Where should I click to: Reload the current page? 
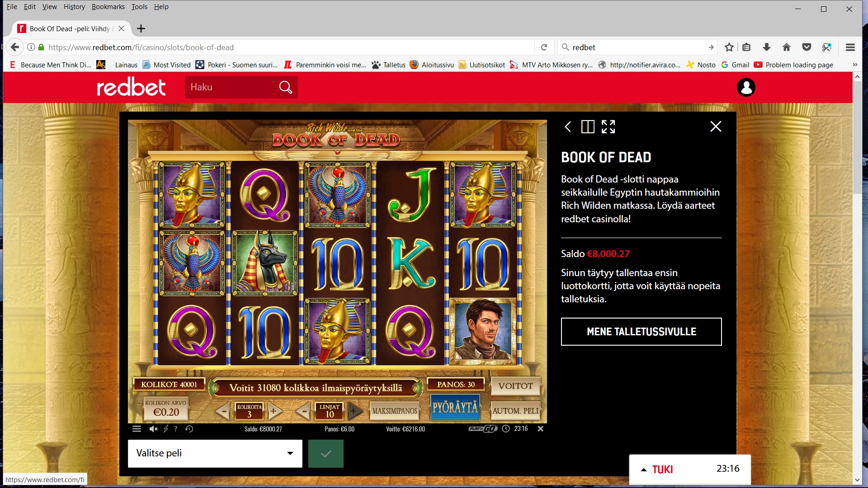pos(544,47)
